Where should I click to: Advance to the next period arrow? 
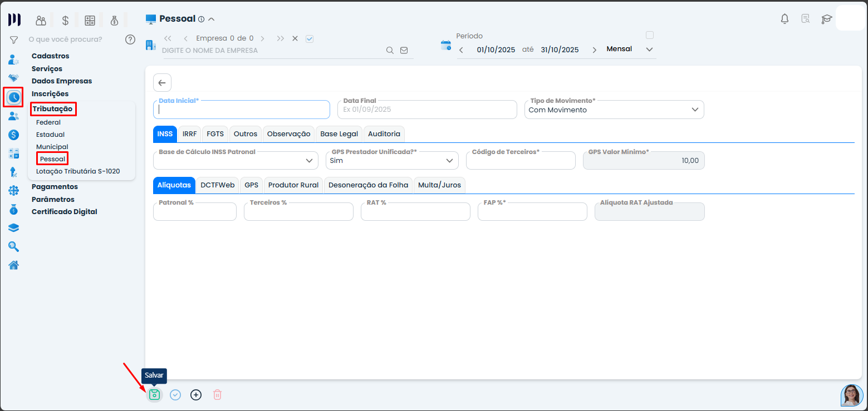594,49
